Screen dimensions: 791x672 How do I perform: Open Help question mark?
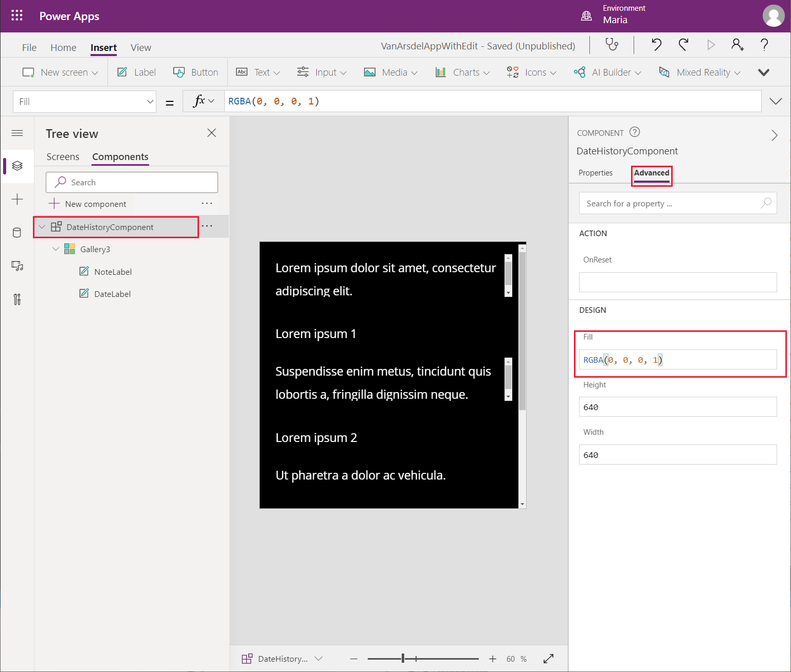click(764, 45)
